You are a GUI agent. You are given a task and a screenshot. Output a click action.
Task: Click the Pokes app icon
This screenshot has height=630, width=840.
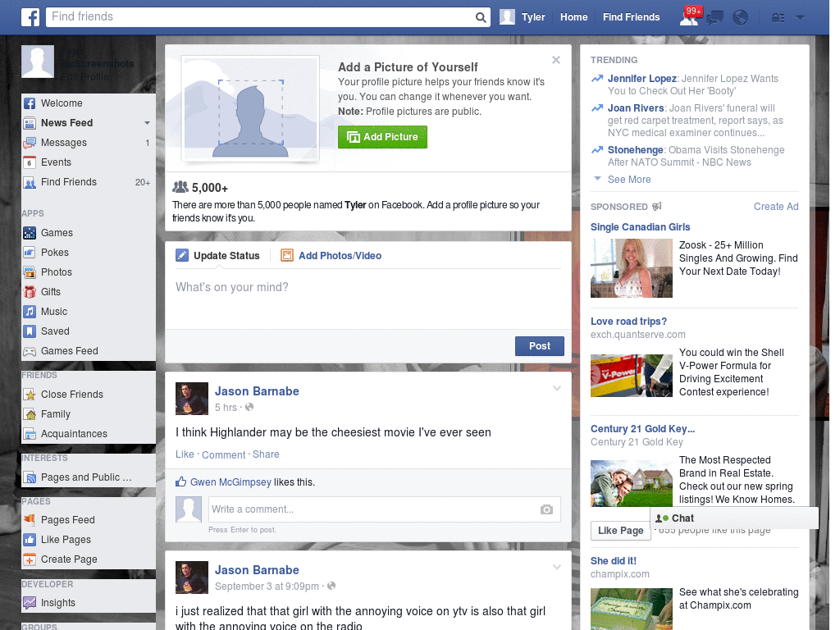coord(30,253)
